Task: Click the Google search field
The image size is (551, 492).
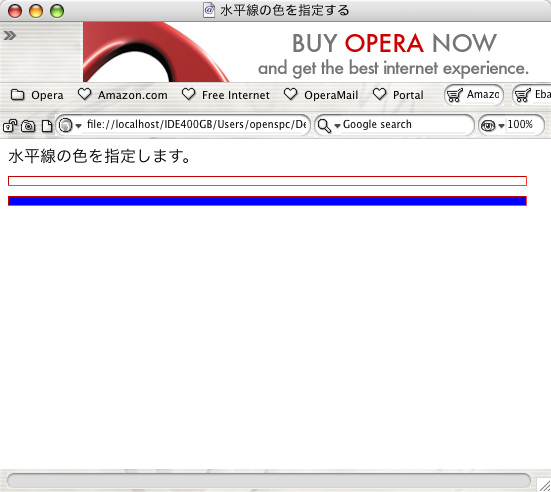Action: (x=407, y=124)
